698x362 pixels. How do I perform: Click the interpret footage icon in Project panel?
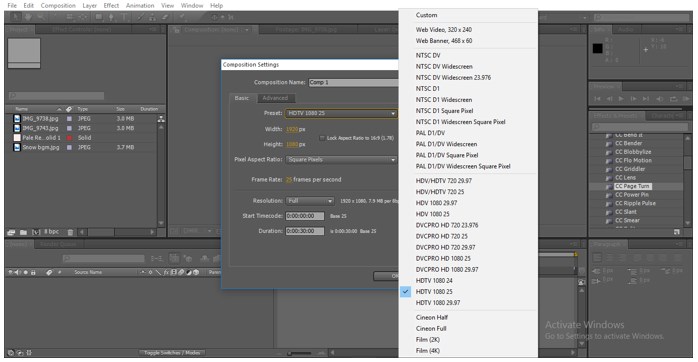point(11,232)
